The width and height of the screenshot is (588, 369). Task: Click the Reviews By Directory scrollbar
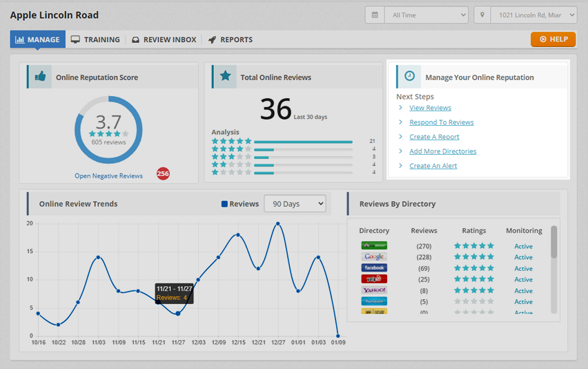(x=553, y=243)
